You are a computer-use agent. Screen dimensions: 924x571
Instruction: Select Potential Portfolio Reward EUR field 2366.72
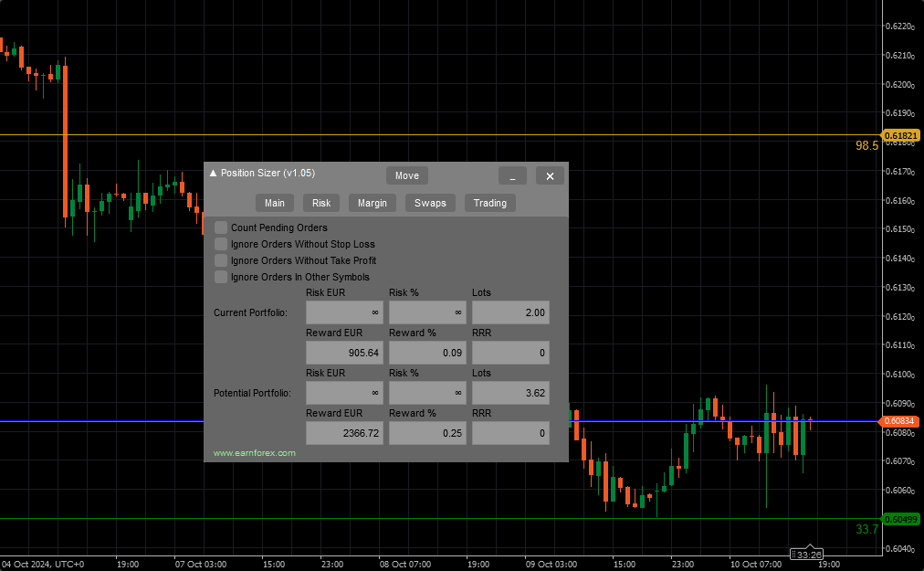343,433
